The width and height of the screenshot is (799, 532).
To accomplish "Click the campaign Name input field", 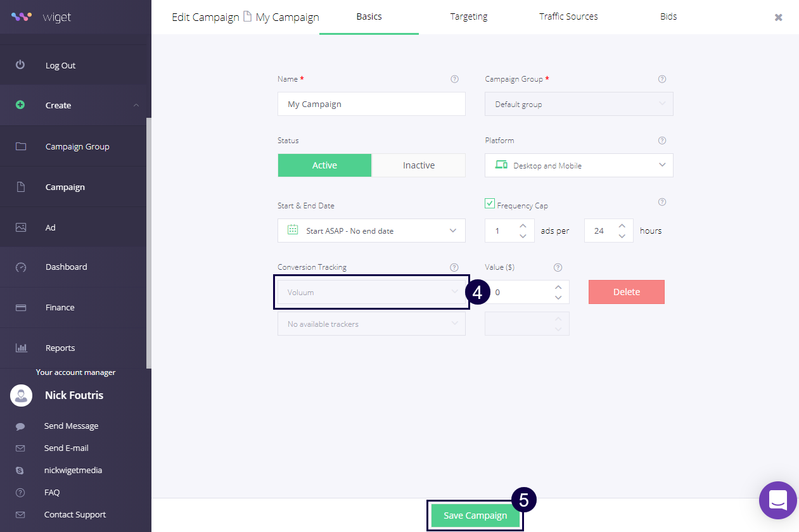I will click(371, 104).
